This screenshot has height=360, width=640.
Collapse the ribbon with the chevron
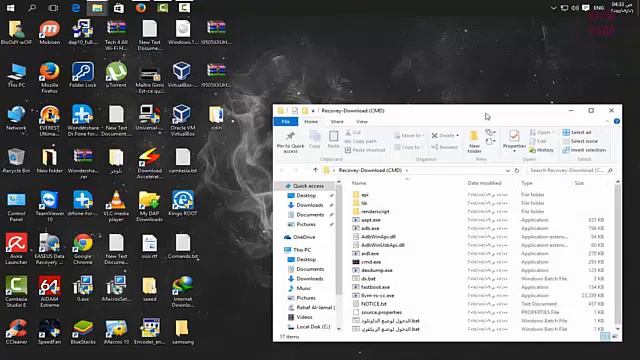coord(607,121)
